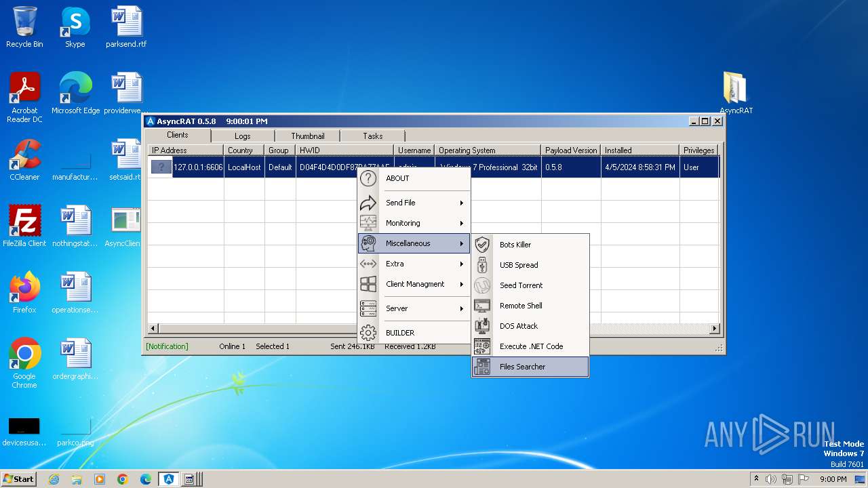This screenshot has width=868, height=488.
Task: Select parksend.rtf document on desktop
Action: pyautogui.click(x=126, y=27)
